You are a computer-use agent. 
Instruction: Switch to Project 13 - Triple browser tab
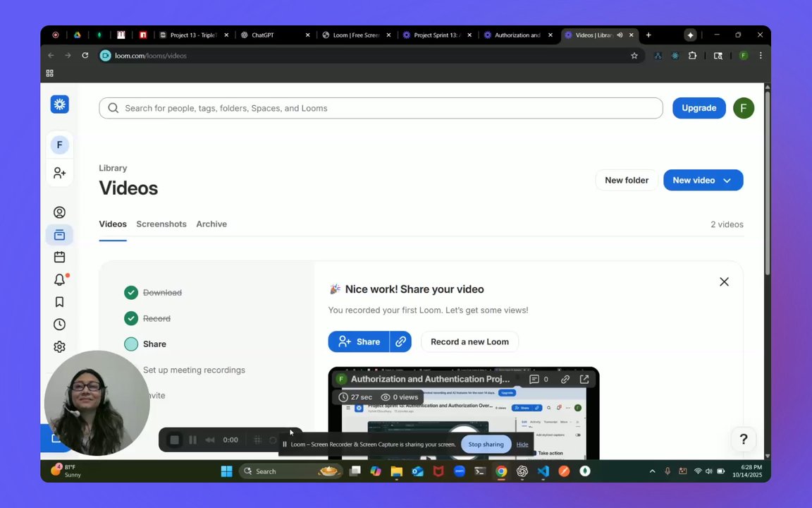point(194,35)
